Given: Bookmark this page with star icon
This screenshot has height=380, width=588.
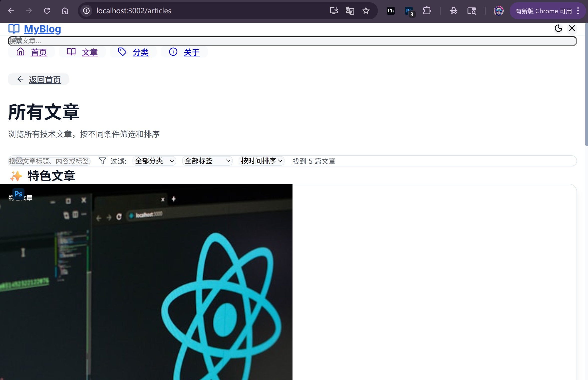Looking at the screenshot, I should point(366,11).
